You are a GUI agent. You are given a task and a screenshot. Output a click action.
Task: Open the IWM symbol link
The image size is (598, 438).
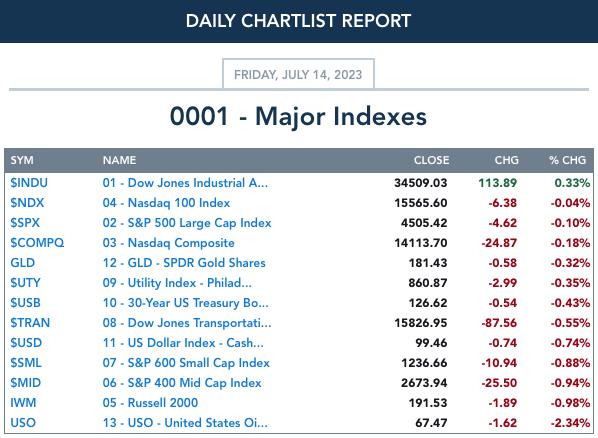coord(23,403)
